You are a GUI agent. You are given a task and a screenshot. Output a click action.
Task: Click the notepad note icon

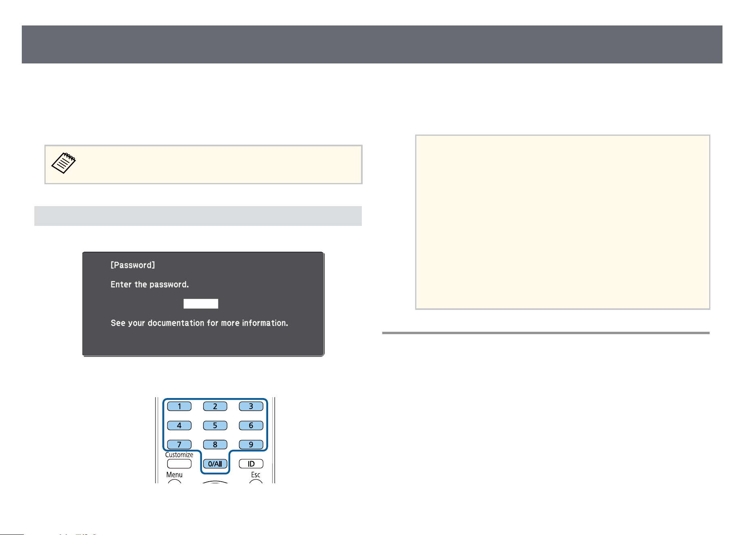point(63,163)
